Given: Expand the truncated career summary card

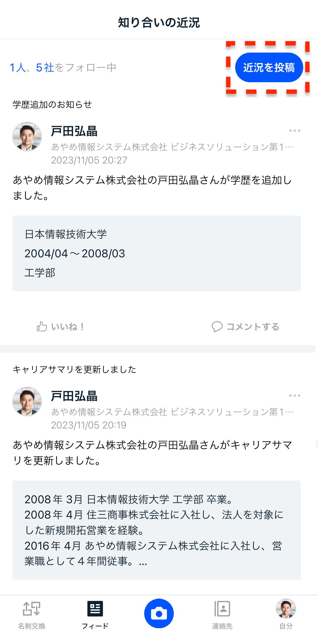Looking at the screenshot, I should tap(156, 529).
